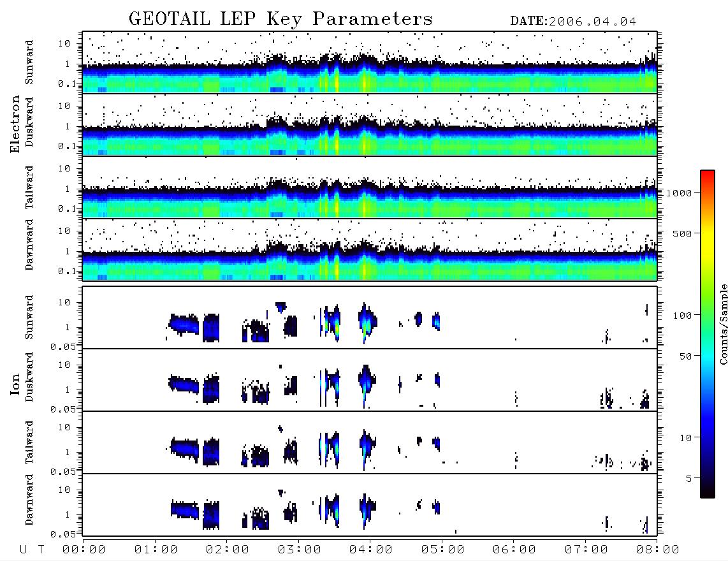Click the "Counts/Sample" color bar label
This screenshot has width=728, height=561.
point(723,324)
